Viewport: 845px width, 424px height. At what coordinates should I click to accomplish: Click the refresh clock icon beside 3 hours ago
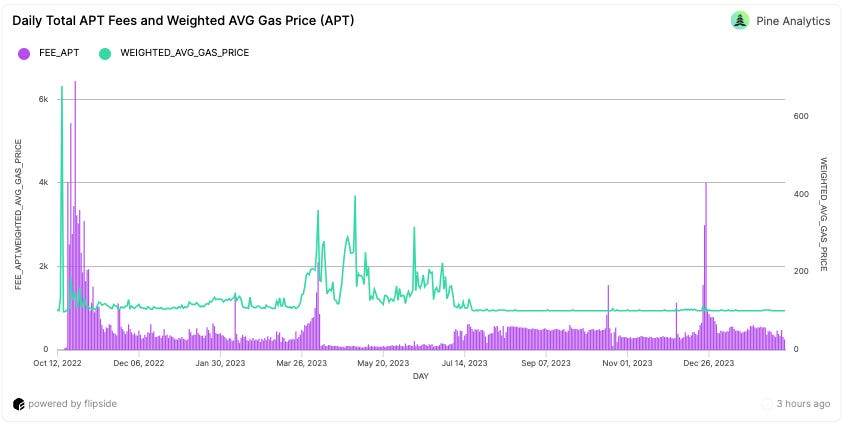click(767, 404)
